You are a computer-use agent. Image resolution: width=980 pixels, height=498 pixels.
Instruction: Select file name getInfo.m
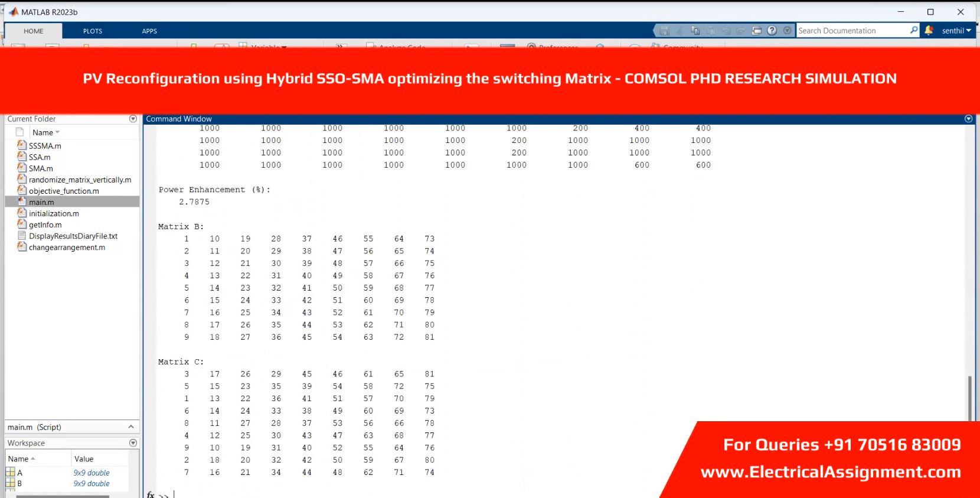(x=45, y=224)
